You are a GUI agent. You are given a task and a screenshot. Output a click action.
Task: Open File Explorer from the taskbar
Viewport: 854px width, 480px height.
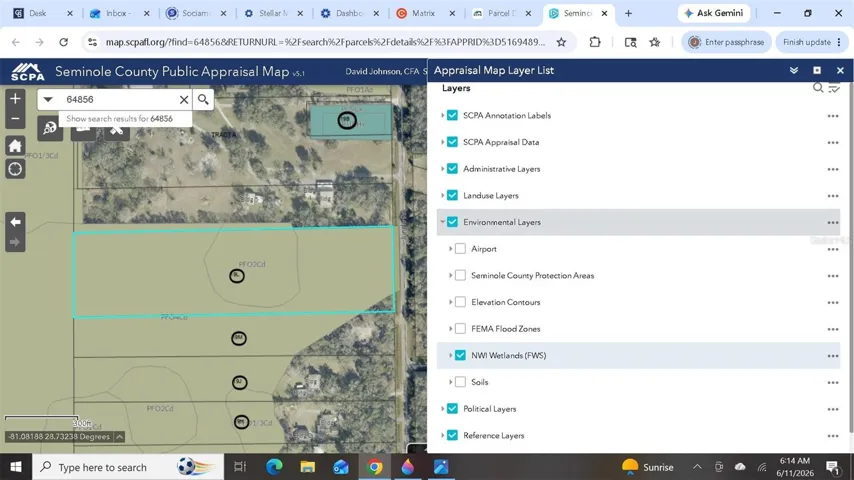point(308,467)
